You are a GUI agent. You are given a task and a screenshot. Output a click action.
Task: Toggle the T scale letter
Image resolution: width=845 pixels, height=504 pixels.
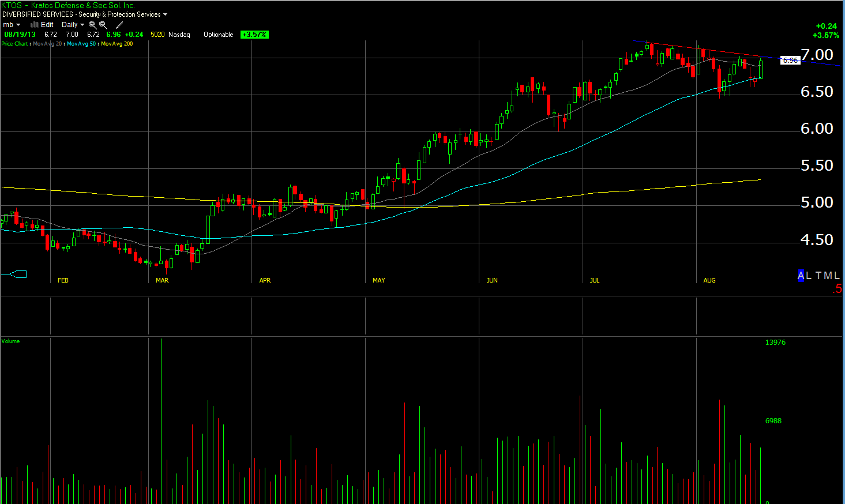tap(818, 276)
